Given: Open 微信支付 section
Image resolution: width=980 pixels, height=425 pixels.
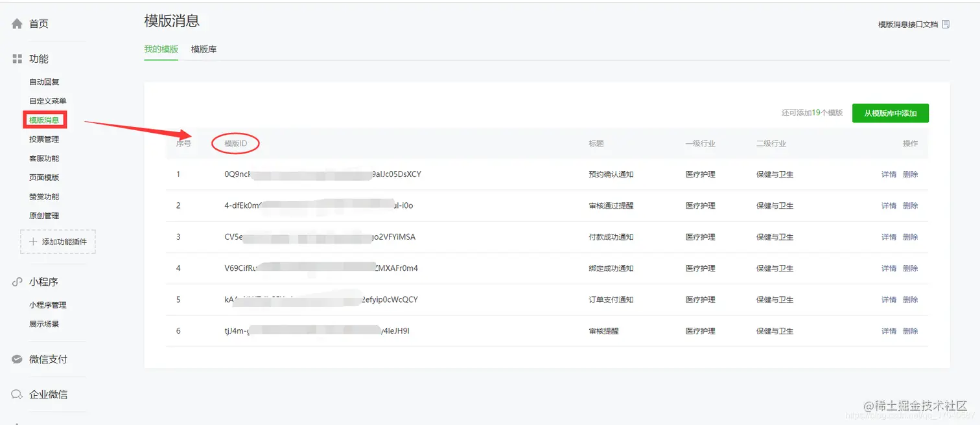Looking at the screenshot, I should click(48, 360).
